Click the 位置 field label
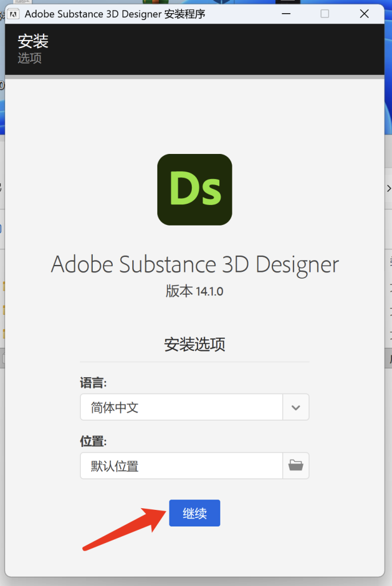Image resolution: width=392 pixels, height=586 pixels. point(93,441)
